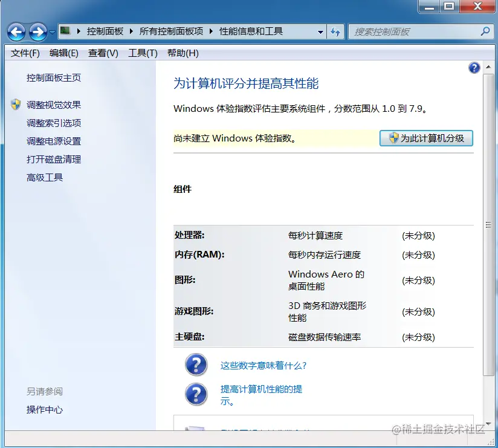
Task: 点击“提高计算机性能的提示”旁的问号图标
Action: click(x=196, y=395)
